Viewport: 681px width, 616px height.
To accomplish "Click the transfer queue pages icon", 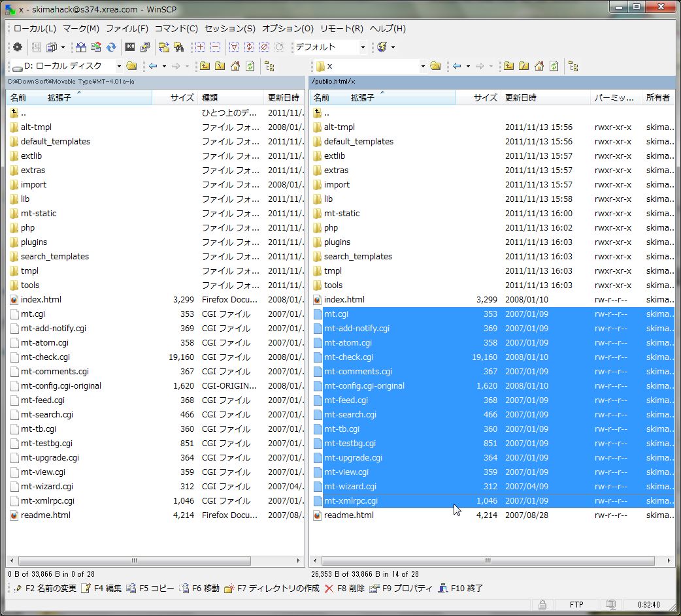I will pos(52,47).
